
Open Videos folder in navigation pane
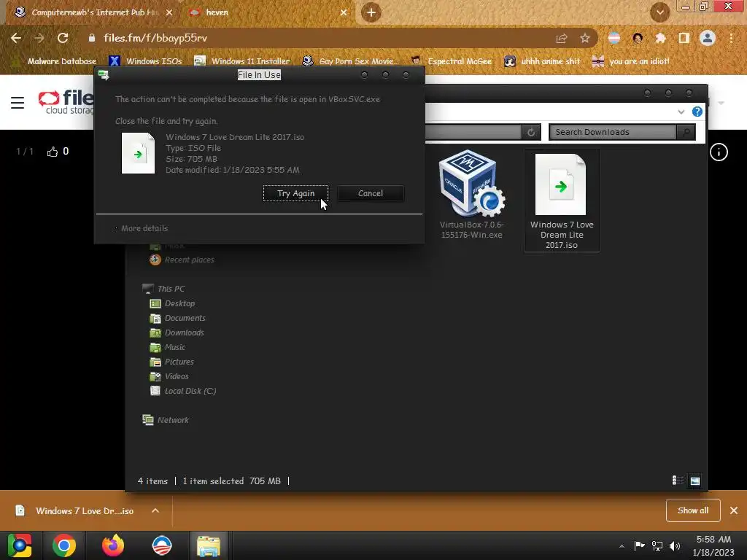(169, 376)
